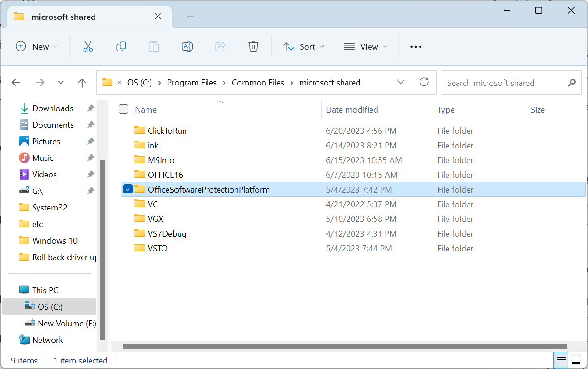The width and height of the screenshot is (588, 369).
Task: Select the OFFICE16 folder name
Action: coord(165,175)
